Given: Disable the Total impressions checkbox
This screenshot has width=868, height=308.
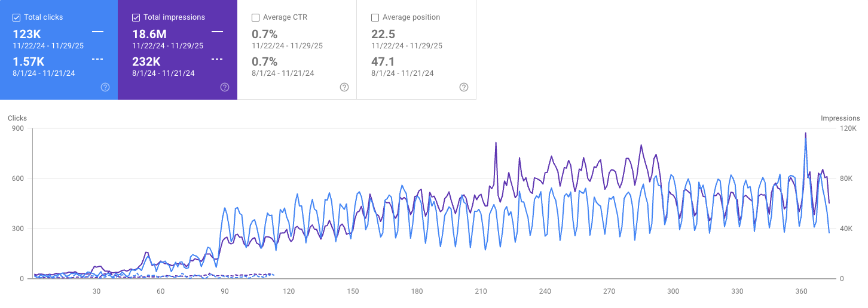Looking at the screenshot, I should point(136,17).
